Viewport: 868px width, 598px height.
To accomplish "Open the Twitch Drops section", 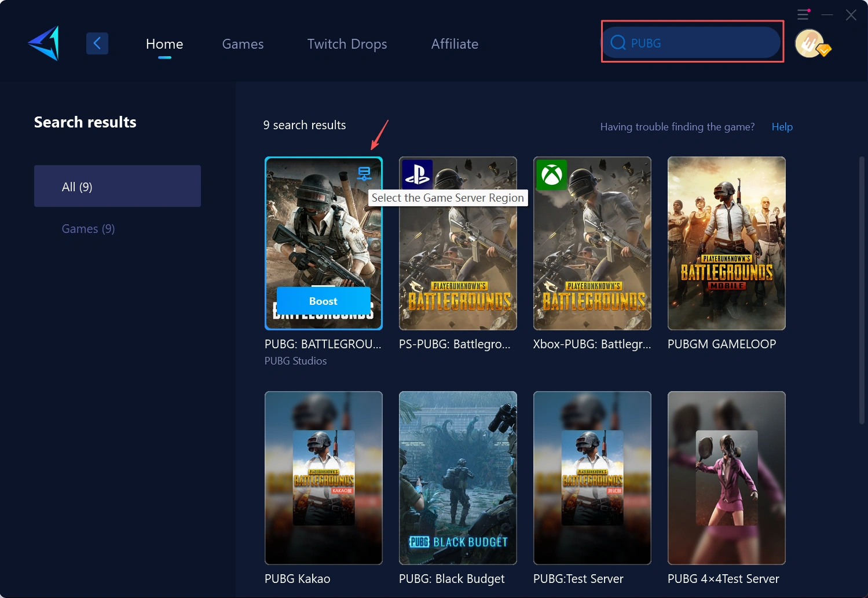I will (346, 43).
